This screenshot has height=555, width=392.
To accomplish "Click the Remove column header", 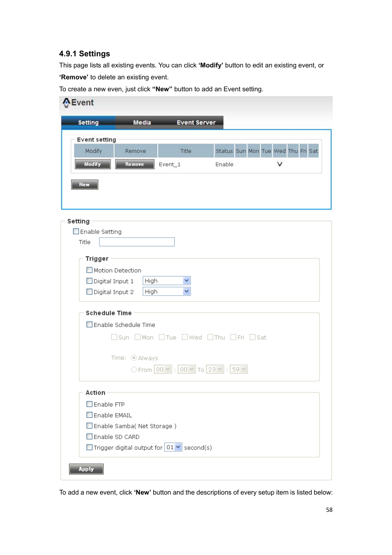I will coord(136,151).
